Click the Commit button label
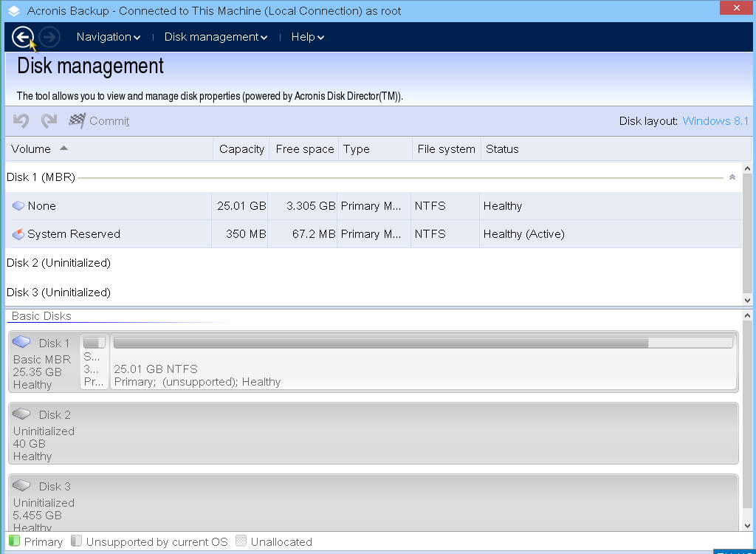756x554 pixels. (109, 120)
